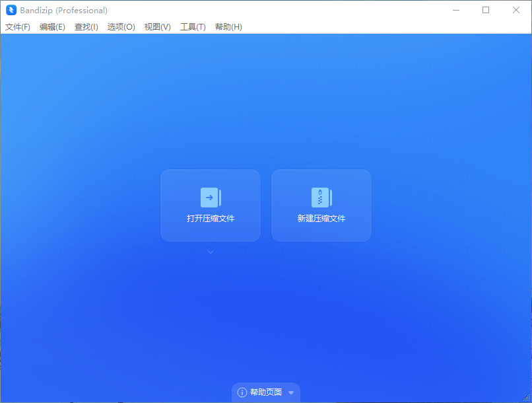Open the 帮助页面 link

pos(266,392)
